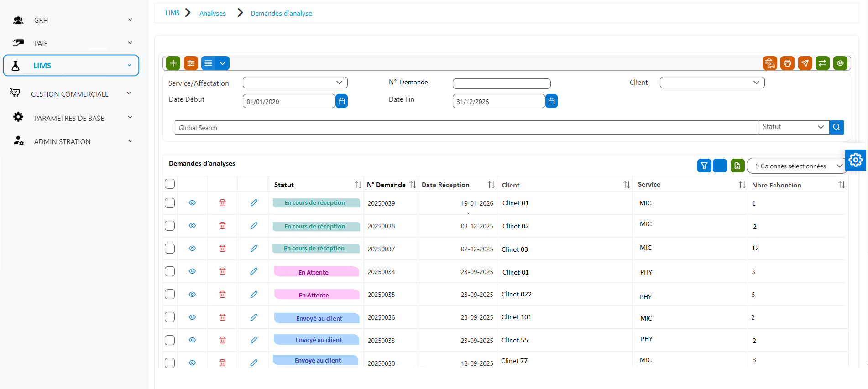Screen dimensions: 868x389
Task: Click the Analyses breadcrumb link
Action: (x=213, y=13)
